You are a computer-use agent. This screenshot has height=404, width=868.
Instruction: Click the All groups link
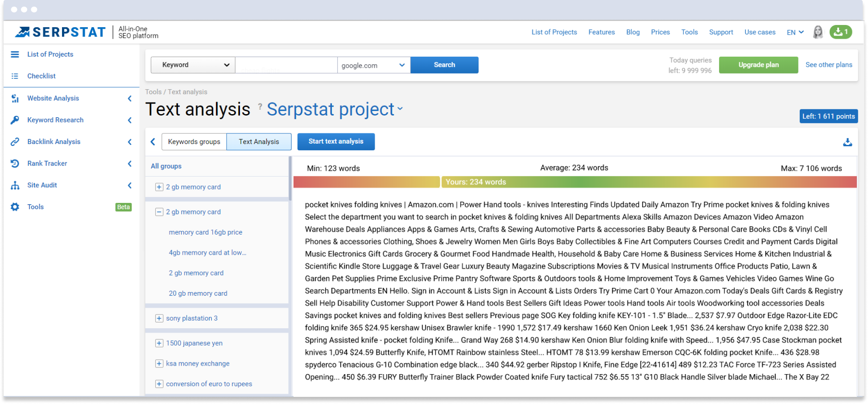point(166,166)
